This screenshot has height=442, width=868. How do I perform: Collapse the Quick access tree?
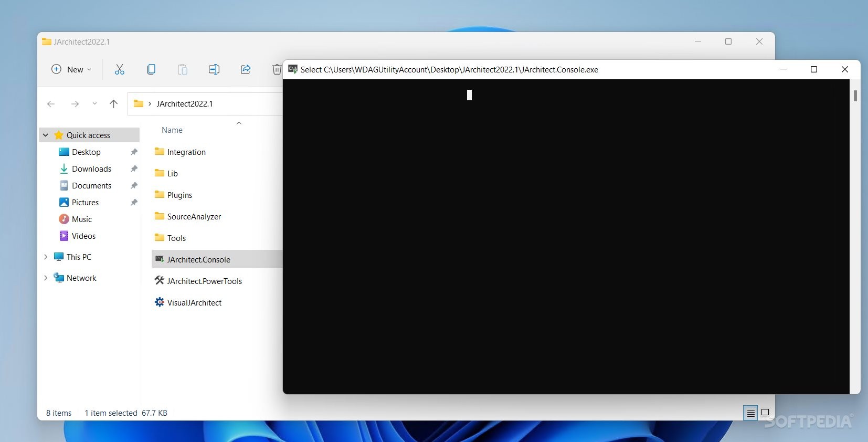(46, 135)
